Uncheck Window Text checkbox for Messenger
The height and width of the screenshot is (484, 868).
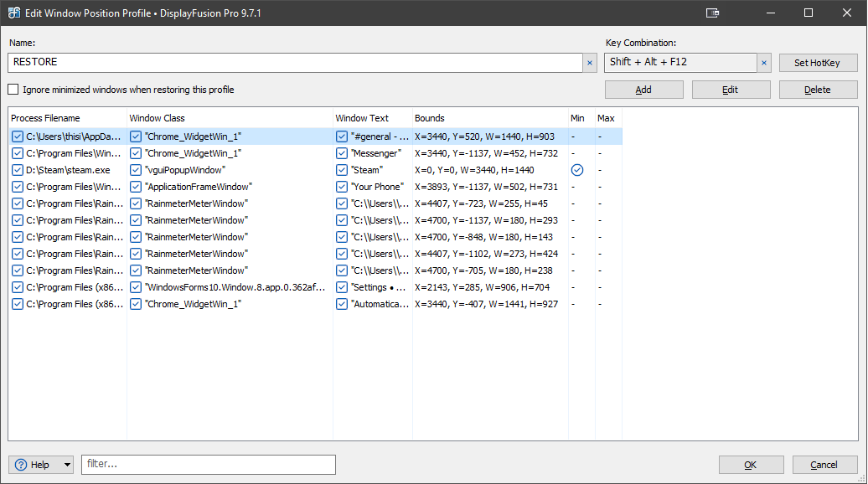tap(342, 153)
